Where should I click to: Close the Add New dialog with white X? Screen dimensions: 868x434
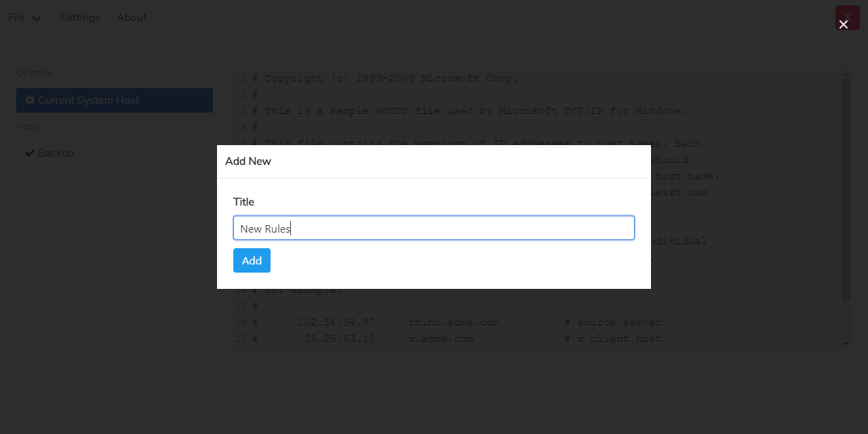(844, 24)
